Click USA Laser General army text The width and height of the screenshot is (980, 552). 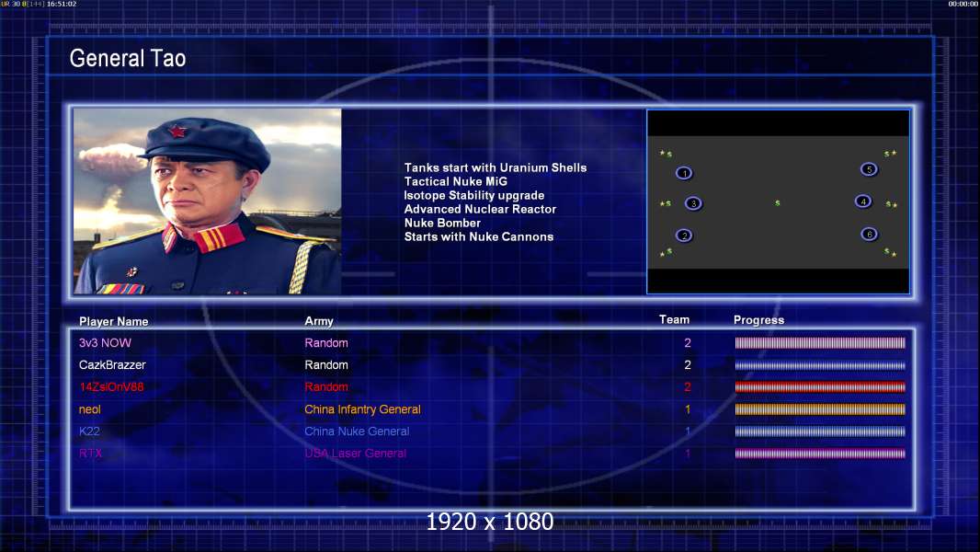coord(356,454)
